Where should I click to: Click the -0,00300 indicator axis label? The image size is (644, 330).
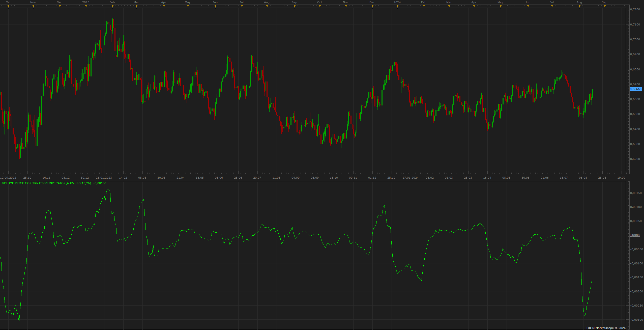coord(636,320)
